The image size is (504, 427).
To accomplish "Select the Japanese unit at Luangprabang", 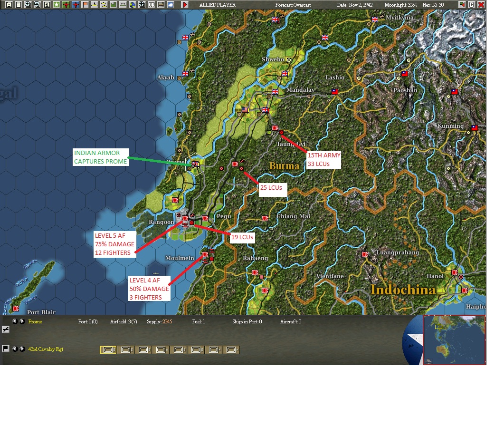I will pos(364,254).
